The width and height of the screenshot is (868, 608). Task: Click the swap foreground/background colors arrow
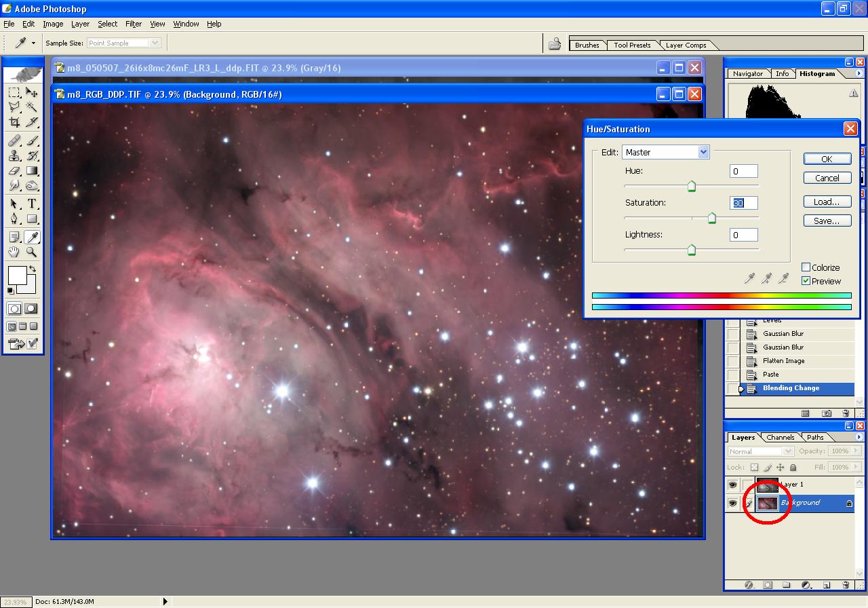32,269
